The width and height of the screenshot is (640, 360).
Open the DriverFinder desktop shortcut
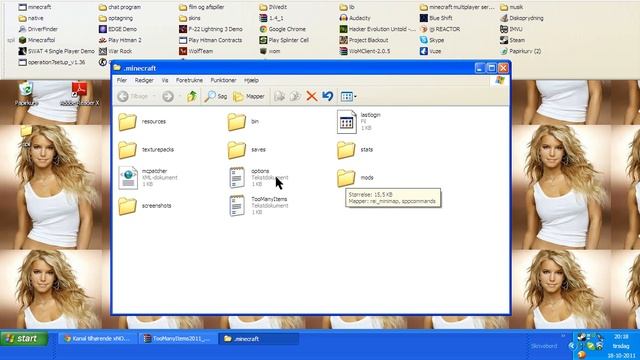(x=38, y=29)
